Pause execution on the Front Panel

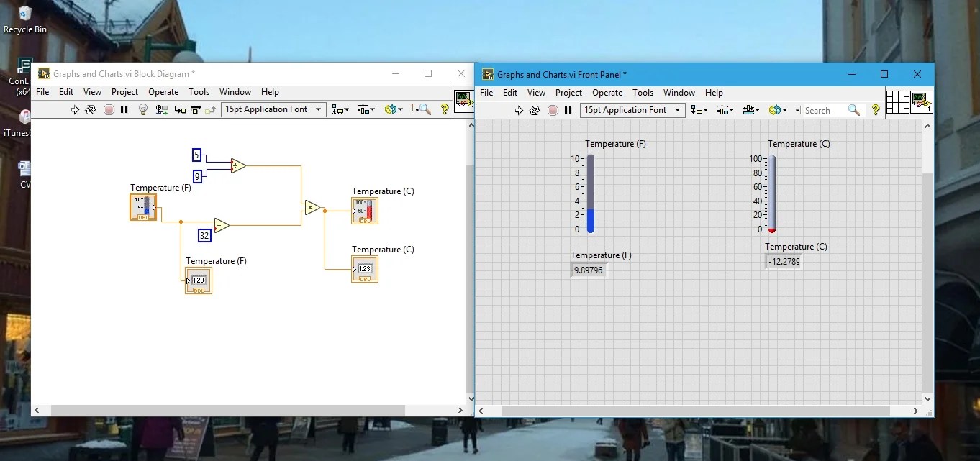point(568,110)
